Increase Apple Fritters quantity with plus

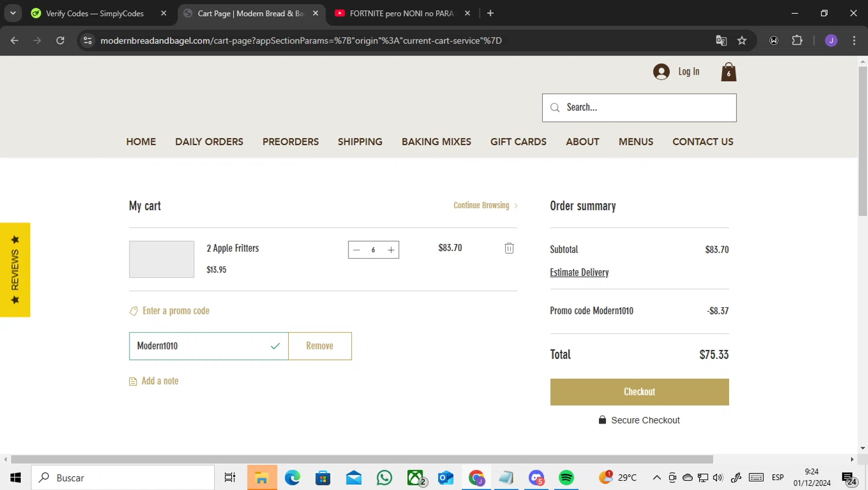click(x=391, y=250)
